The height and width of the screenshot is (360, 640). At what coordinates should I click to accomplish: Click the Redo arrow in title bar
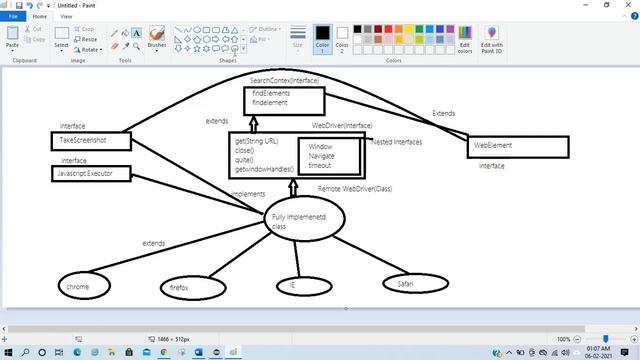point(40,5)
